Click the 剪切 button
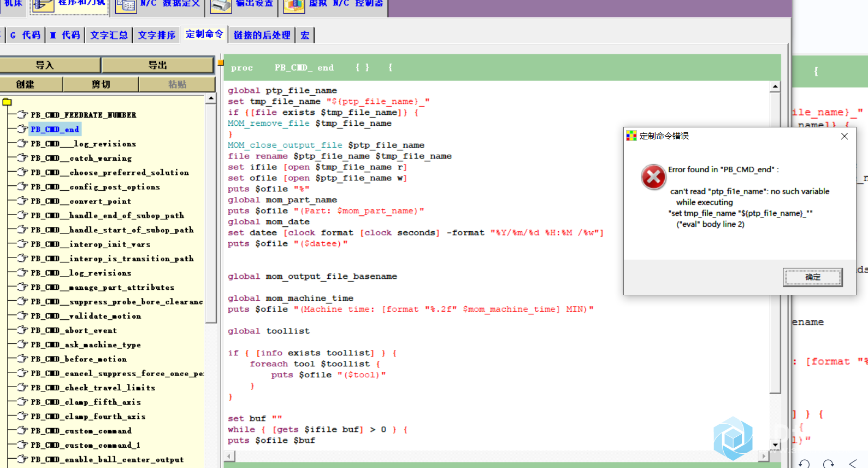868x468 pixels. (x=101, y=84)
